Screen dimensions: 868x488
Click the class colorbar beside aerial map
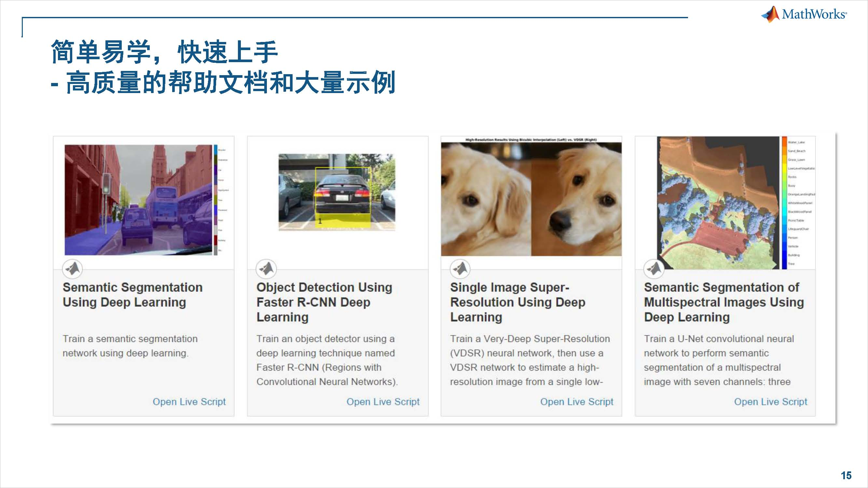pos(784,202)
